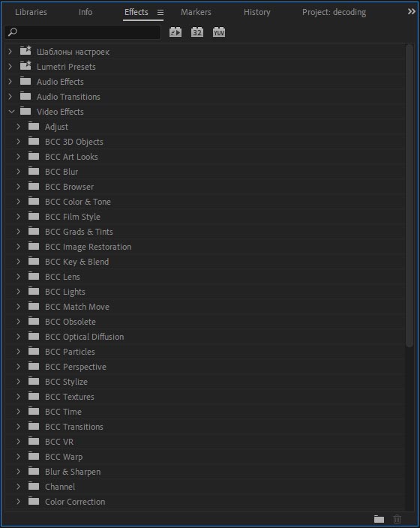Click the BCC VR folder icon

coord(34,441)
